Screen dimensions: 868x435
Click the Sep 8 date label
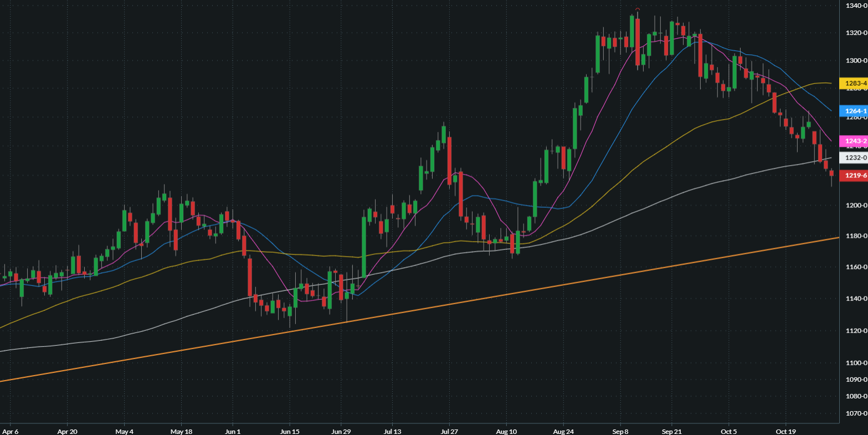pyautogui.click(x=620, y=431)
